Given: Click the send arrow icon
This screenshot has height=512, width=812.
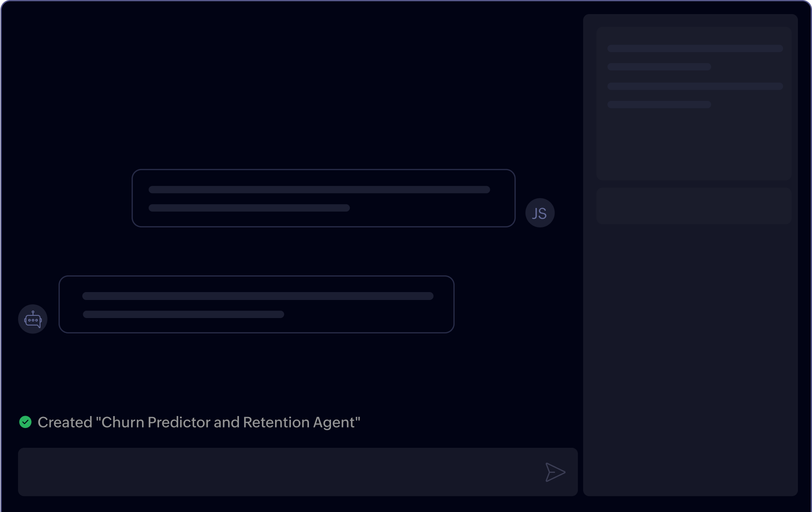Looking at the screenshot, I should (x=555, y=472).
